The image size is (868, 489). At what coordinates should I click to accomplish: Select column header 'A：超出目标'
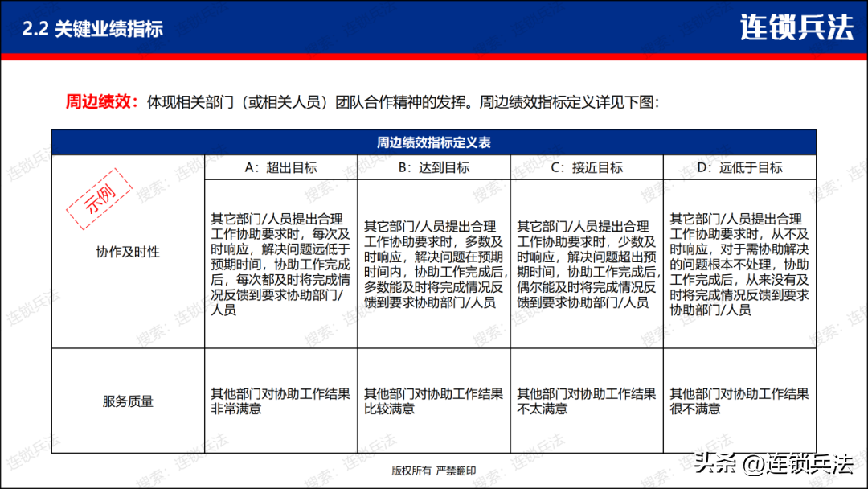280,168
